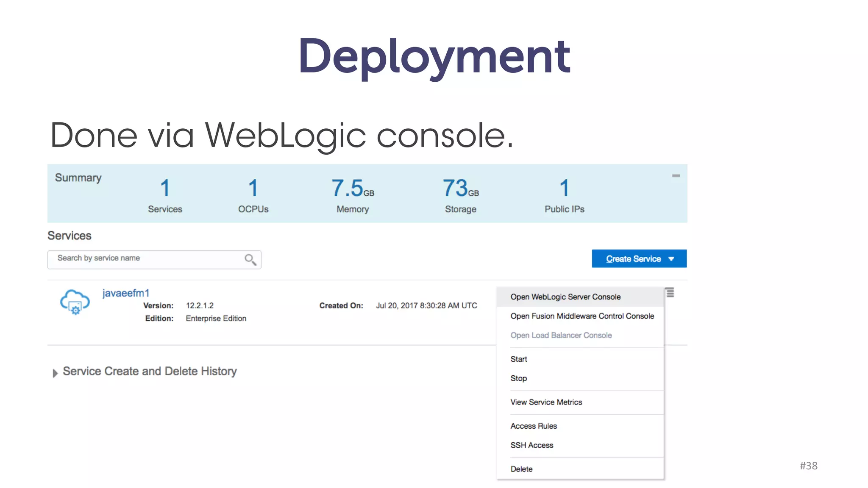Screen dimensions: 868x488
Task: Collapse the Summary panel with minus icon
Action: pyautogui.click(x=676, y=176)
